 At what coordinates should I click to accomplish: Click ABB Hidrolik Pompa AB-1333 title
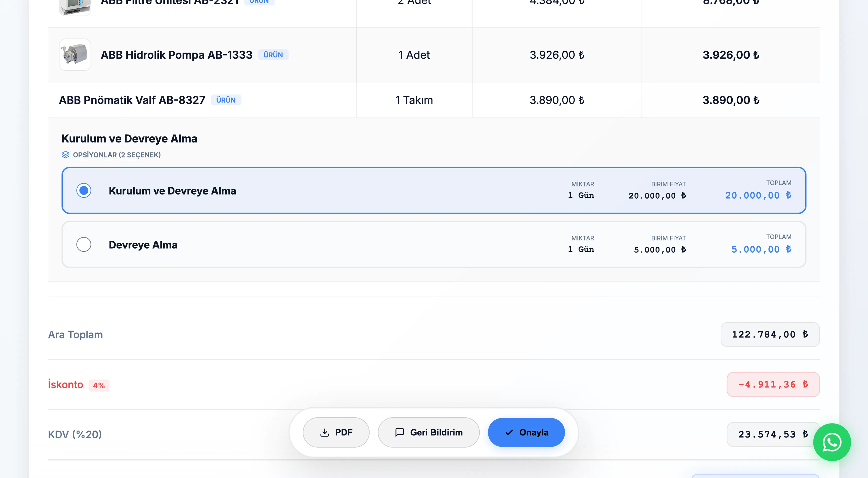(176, 54)
